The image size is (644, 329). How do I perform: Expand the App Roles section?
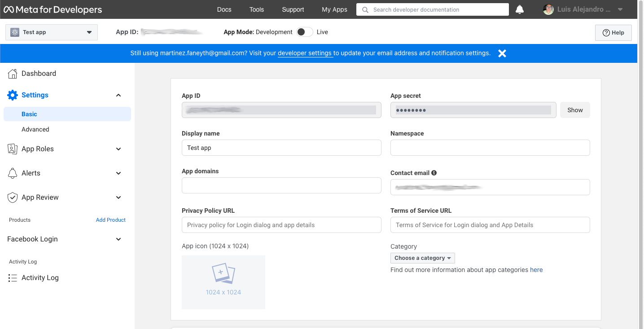click(x=118, y=149)
